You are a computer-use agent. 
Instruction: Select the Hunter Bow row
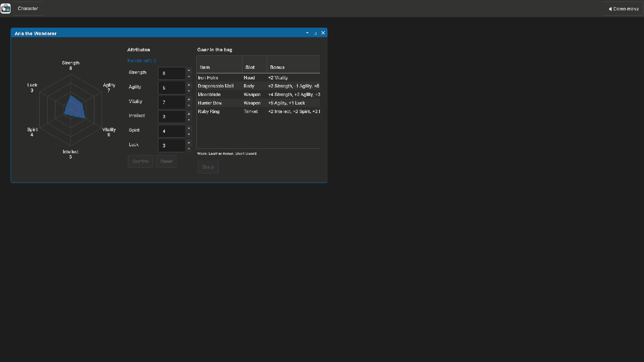pyautogui.click(x=258, y=103)
